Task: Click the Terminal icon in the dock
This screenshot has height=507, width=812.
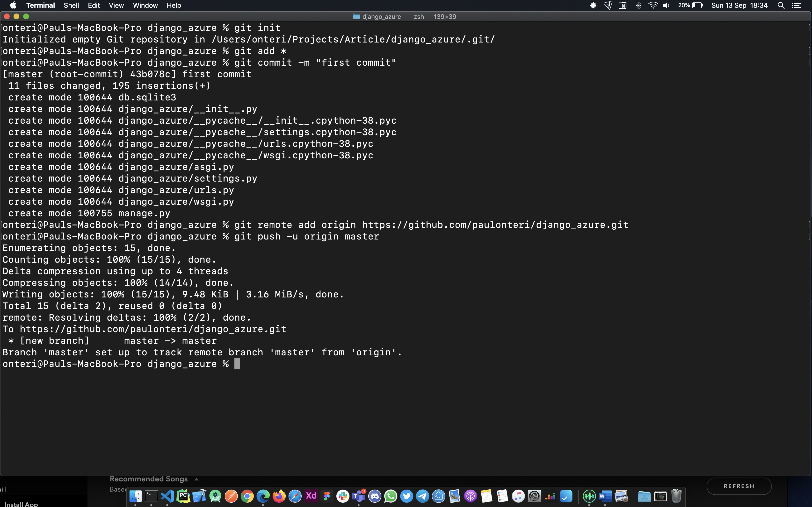Action: click(x=151, y=496)
